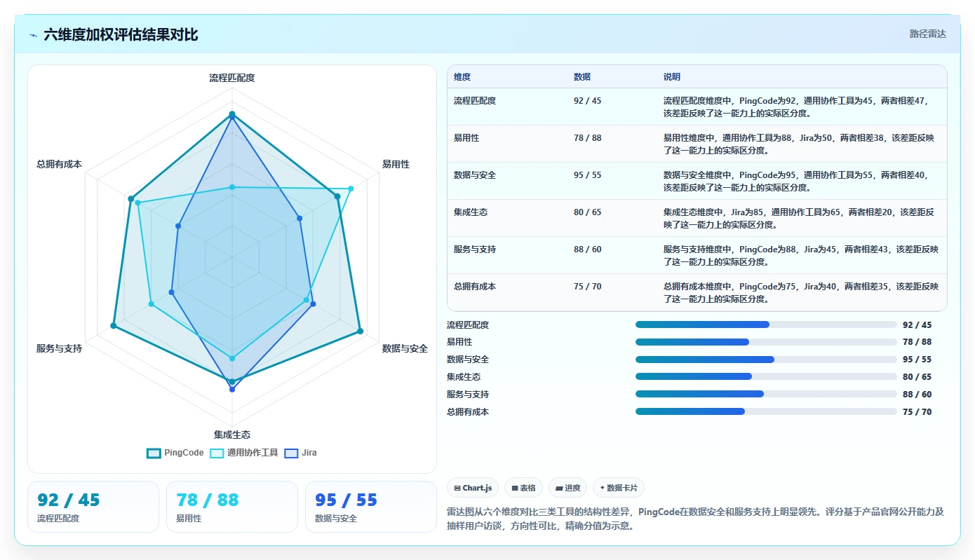The image size is (975, 560).
Task: Click the 集成生态 radar axis label
Action: (x=232, y=435)
